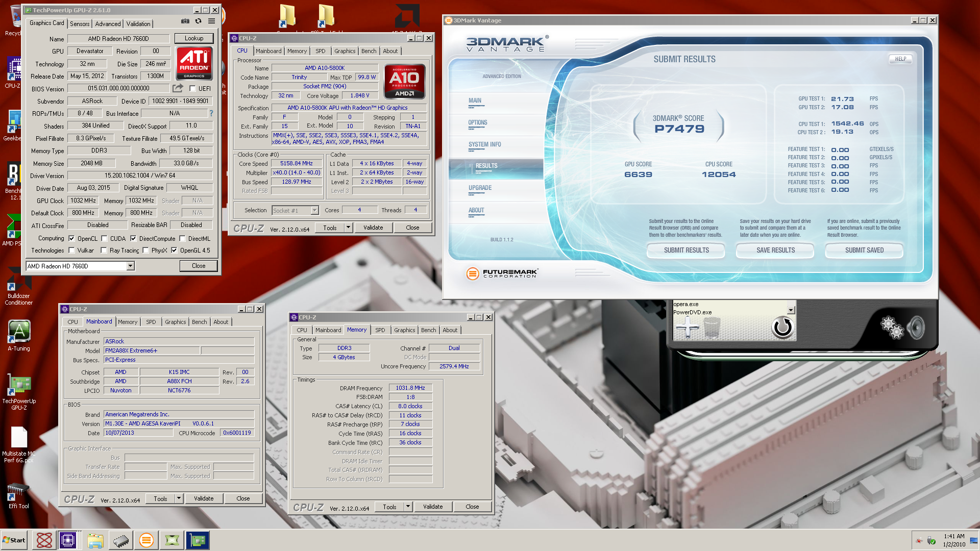Toggle the UEFI checkbox in GPU-Z
Image resolution: width=980 pixels, height=551 pixels.
(x=192, y=88)
